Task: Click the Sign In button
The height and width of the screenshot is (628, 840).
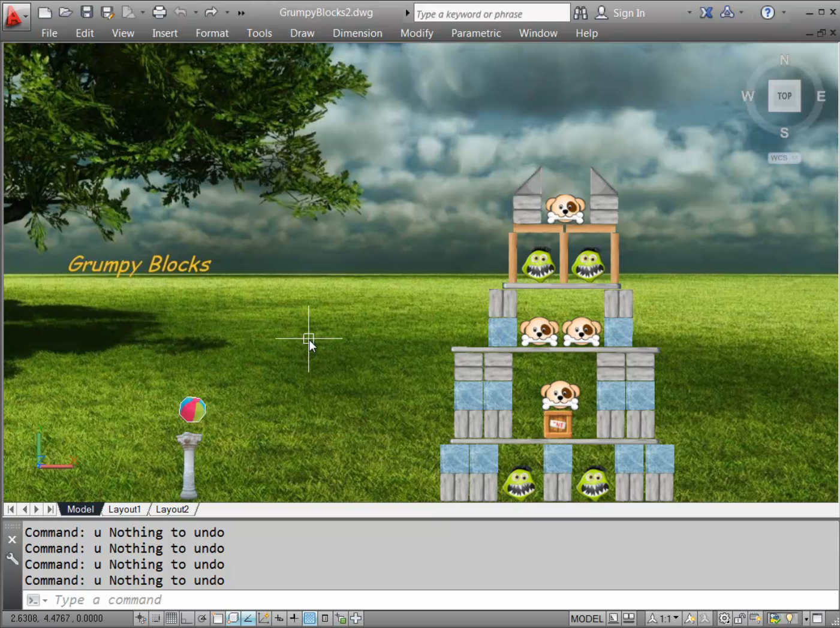Action: [628, 13]
